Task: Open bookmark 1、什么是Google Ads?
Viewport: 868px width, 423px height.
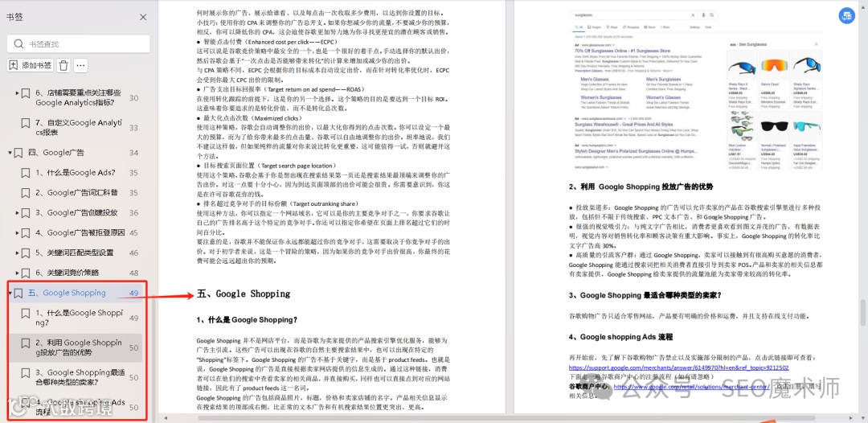Action: 76,173
